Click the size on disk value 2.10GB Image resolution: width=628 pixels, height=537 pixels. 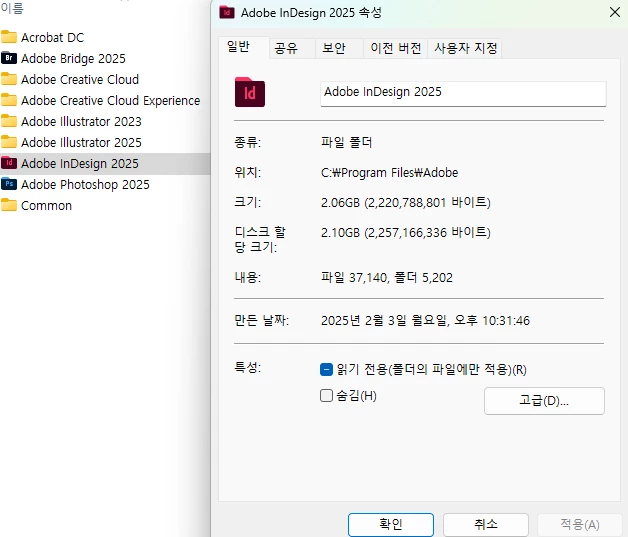[406, 232]
